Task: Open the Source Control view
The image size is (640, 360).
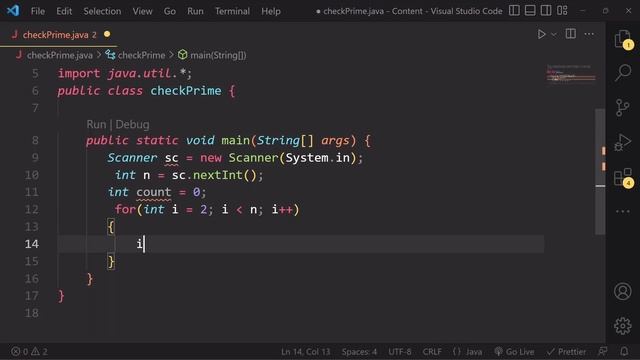Action: pyautogui.click(x=622, y=108)
